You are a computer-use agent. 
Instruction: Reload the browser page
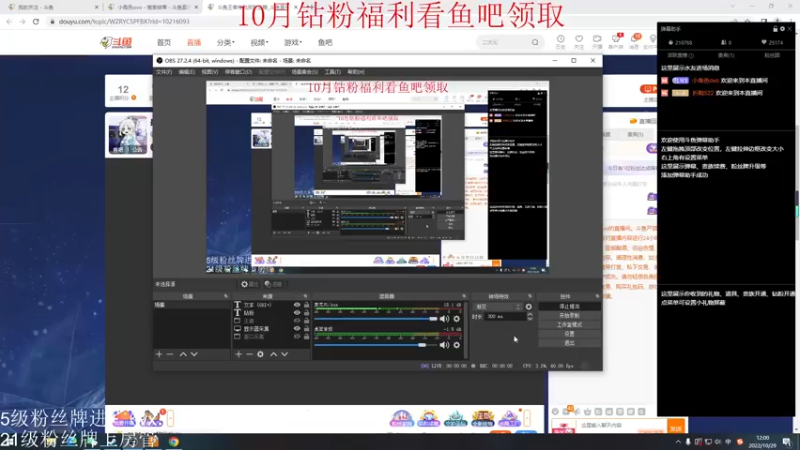[x=36, y=21]
